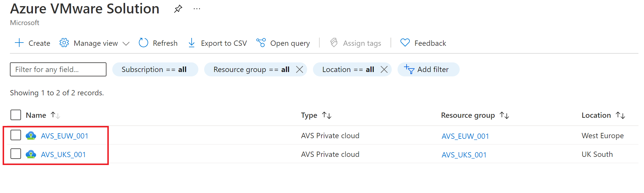Click the Filter for any field box
The image size is (644, 193).
click(x=58, y=69)
